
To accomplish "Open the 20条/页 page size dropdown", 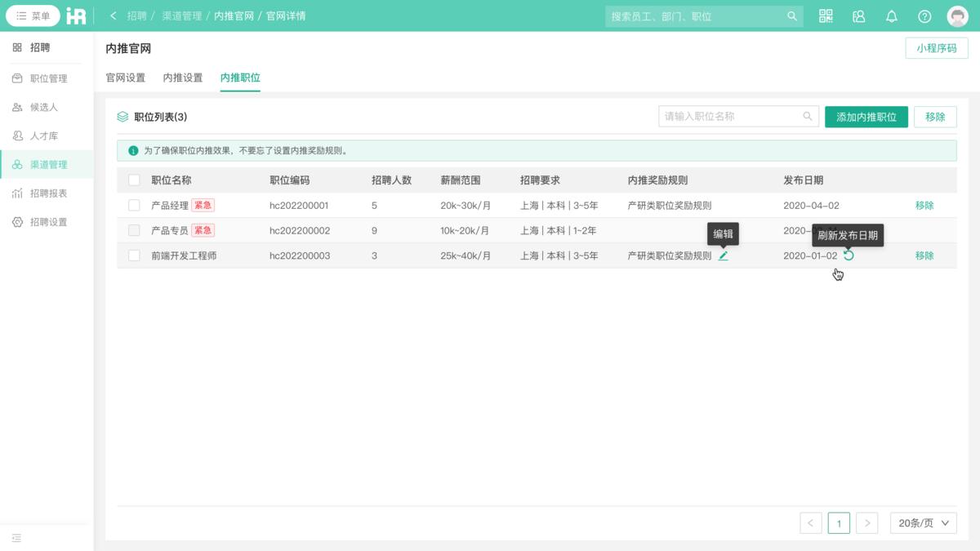I will (923, 522).
